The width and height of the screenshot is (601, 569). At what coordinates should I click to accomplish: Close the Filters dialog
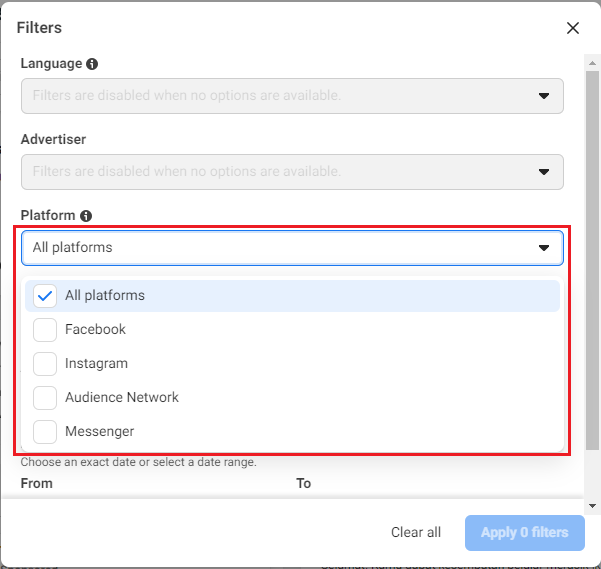pyautogui.click(x=573, y=28)
